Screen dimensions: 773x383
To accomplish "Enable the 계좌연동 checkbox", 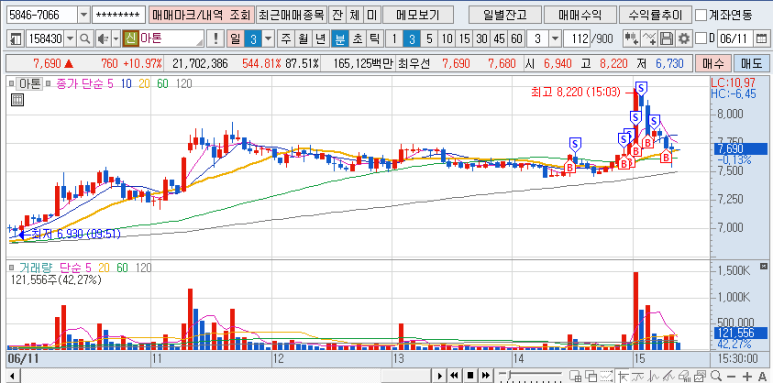I will click(700, 15).
